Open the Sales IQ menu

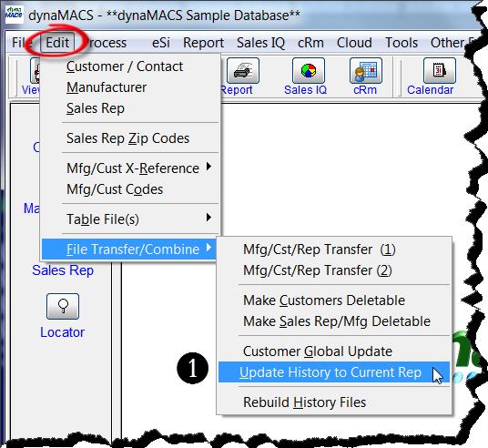(260, 43)
